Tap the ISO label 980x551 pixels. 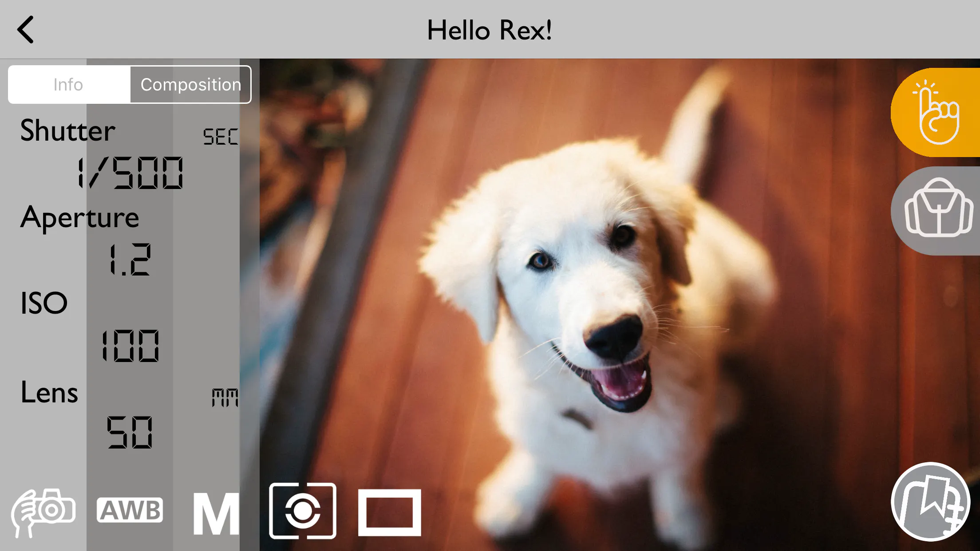pyautogui.click(x=44, y=303)
